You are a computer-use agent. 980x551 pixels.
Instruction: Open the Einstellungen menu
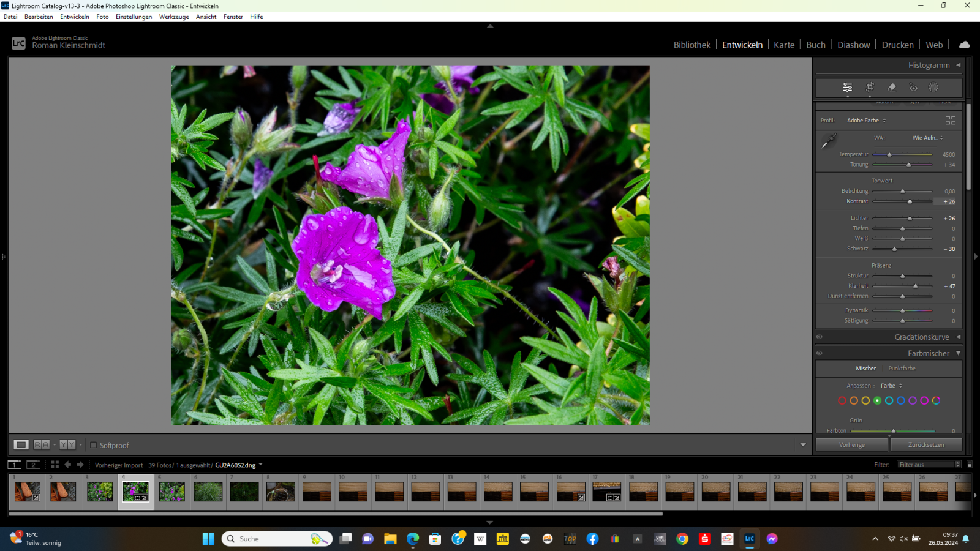click(134, 17)
